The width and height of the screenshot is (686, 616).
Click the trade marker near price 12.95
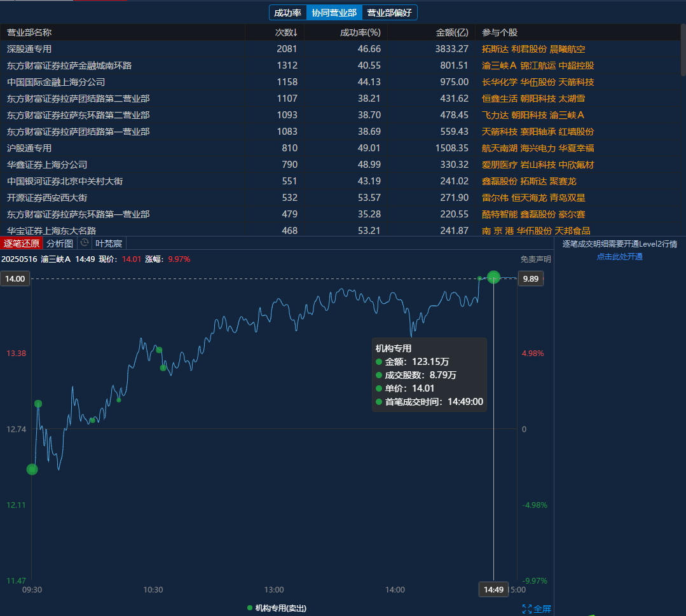click(38, 404)
